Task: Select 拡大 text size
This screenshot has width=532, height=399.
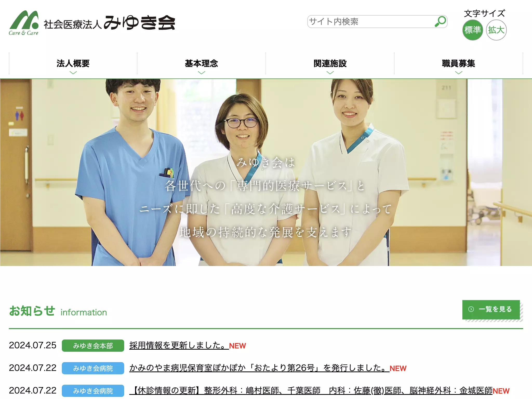Action: pos(496,30)
